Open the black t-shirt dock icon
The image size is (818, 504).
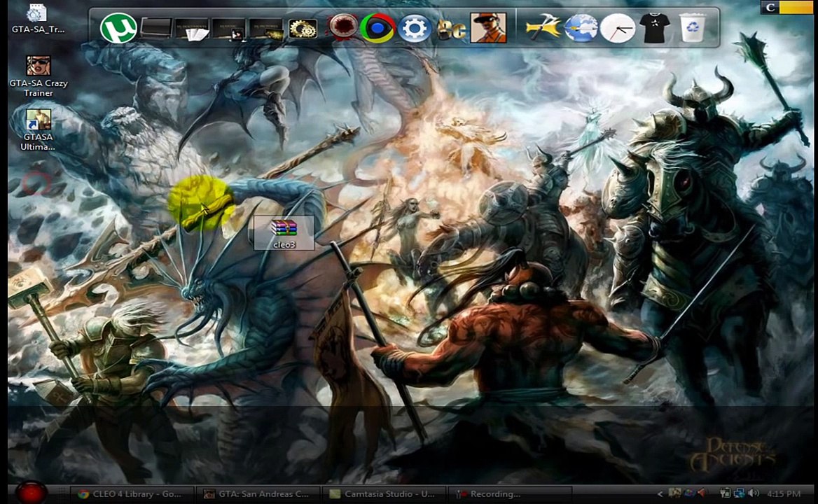pyautogui.click(x=655, y=27)
